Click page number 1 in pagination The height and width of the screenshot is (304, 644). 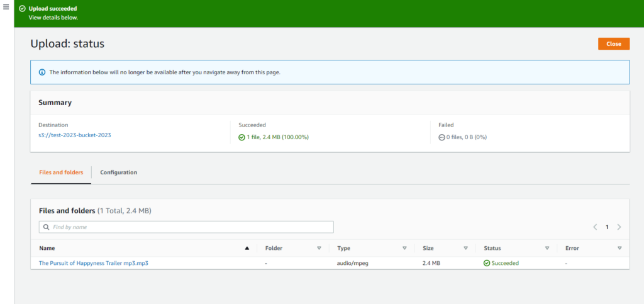point(607,227)
